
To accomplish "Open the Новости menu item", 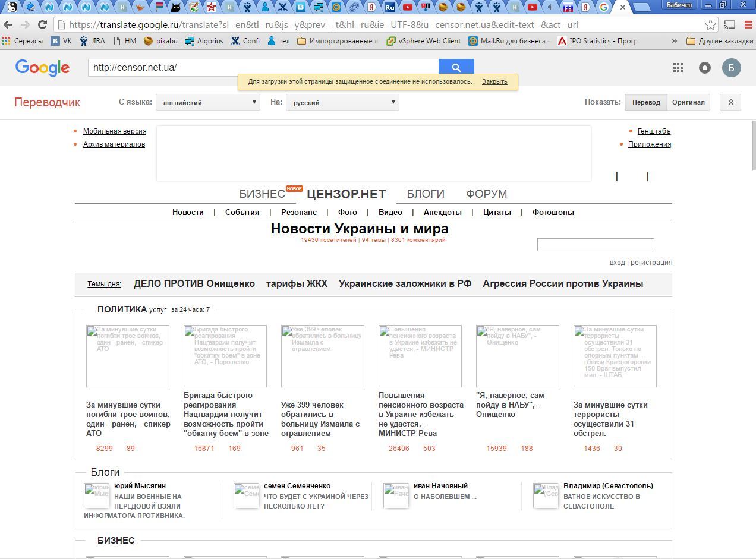I will (x=188, y=212).
